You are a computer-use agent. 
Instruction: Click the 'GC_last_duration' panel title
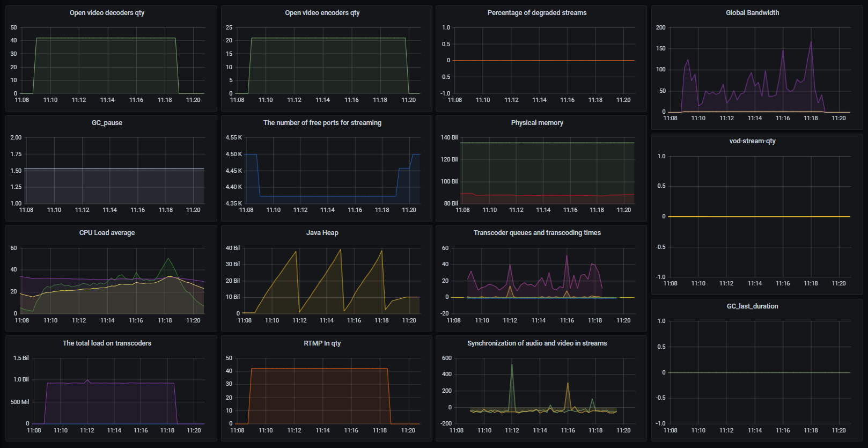click(752, 306)
